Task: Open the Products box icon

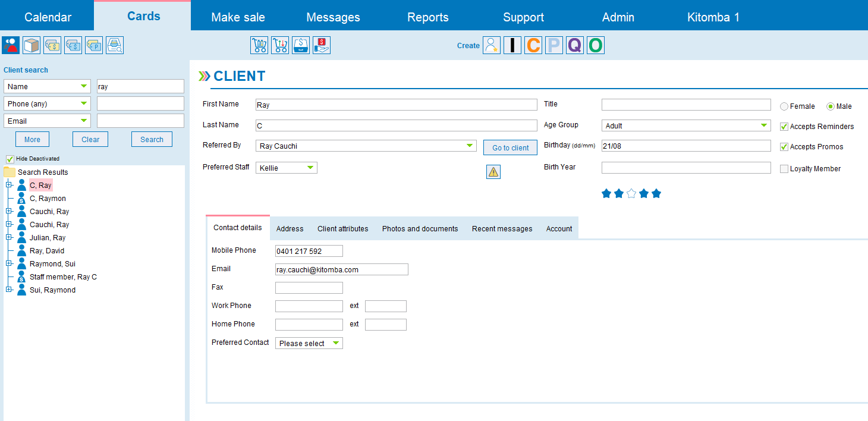Action: [32, 45]
